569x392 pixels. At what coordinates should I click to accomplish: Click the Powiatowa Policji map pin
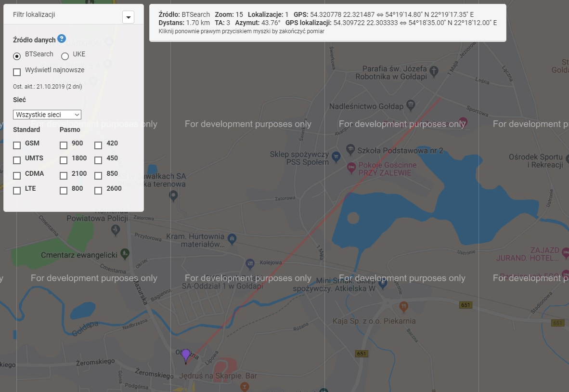coord(116,230)
